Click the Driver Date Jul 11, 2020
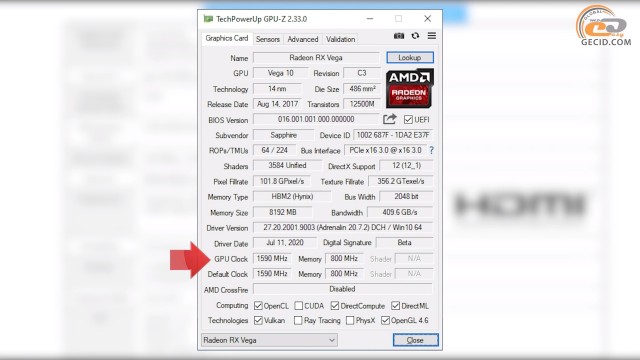This screenshot has width=640, height=360. click(x=284, y=242)
